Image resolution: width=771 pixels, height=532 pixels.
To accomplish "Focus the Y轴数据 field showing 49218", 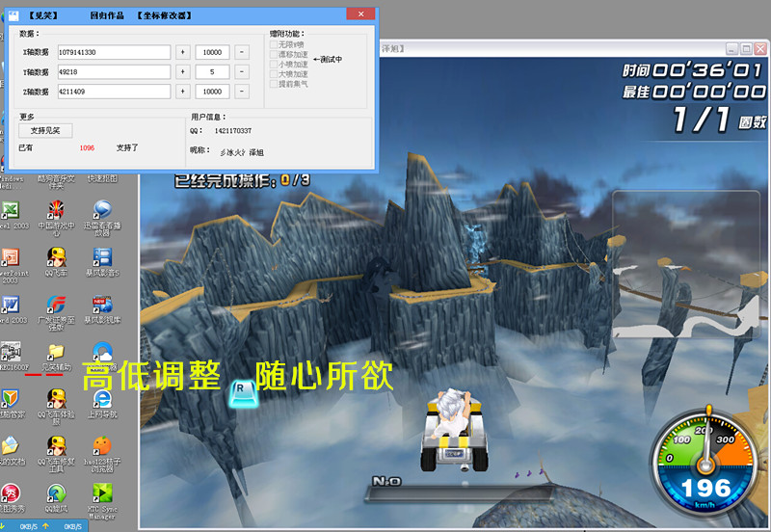I will [114, 71].
